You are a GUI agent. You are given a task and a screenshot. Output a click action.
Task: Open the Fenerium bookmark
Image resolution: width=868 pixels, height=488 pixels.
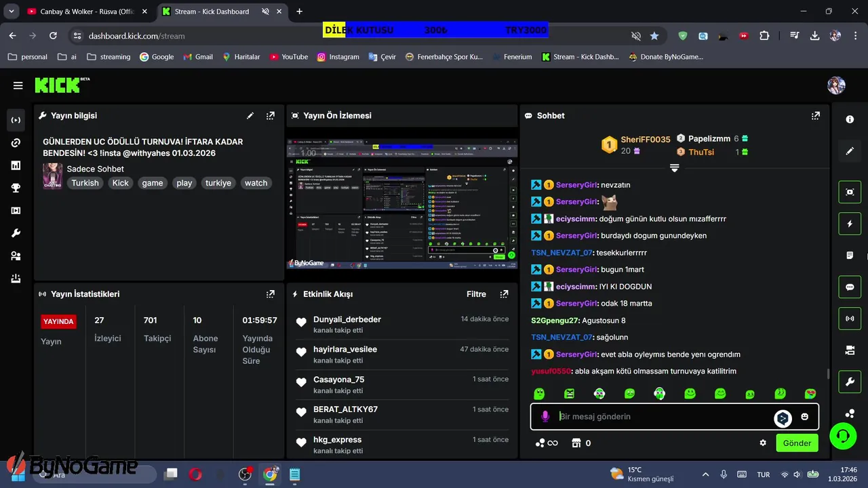point(511,57)
